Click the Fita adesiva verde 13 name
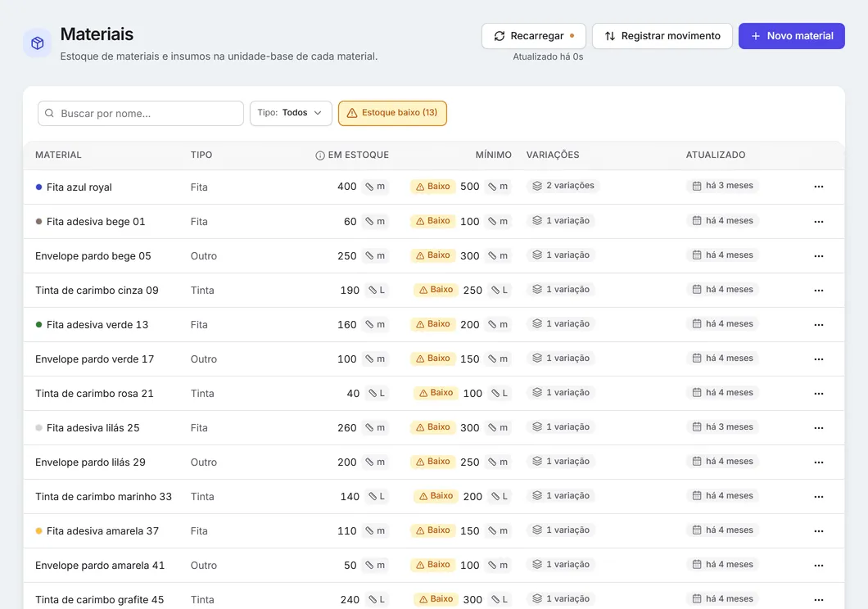The height and width of the screenshot is (609, 868). (x=97, y=325)
